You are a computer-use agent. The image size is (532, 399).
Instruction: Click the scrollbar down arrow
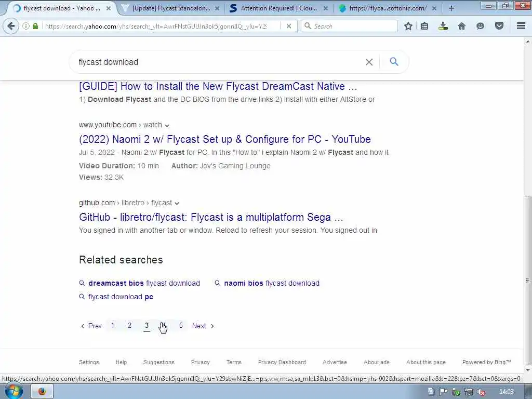(x=527, y=370)
